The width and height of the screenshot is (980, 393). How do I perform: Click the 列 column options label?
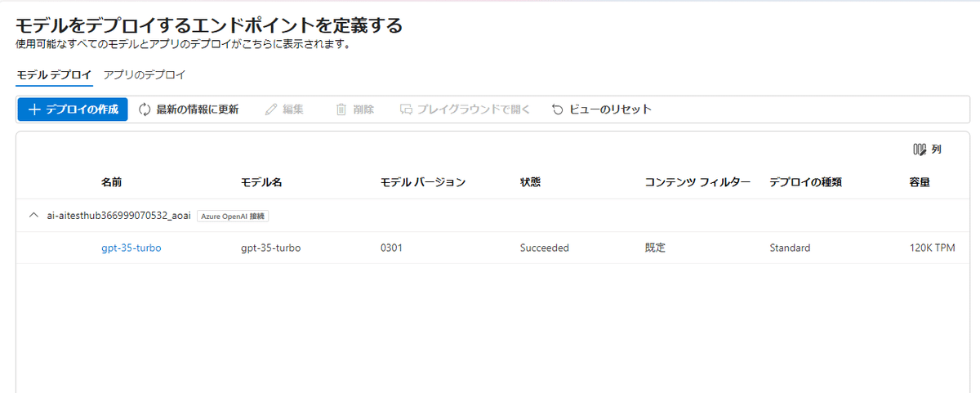[x=937, y=150]
